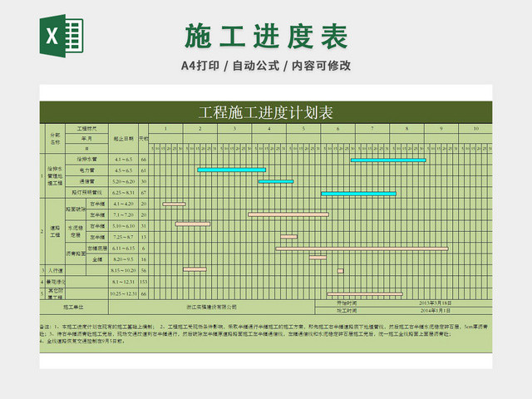This screenshot has width=532, height=399.
Task: Select days cell showing 67
Action: [x=144, y=193]
